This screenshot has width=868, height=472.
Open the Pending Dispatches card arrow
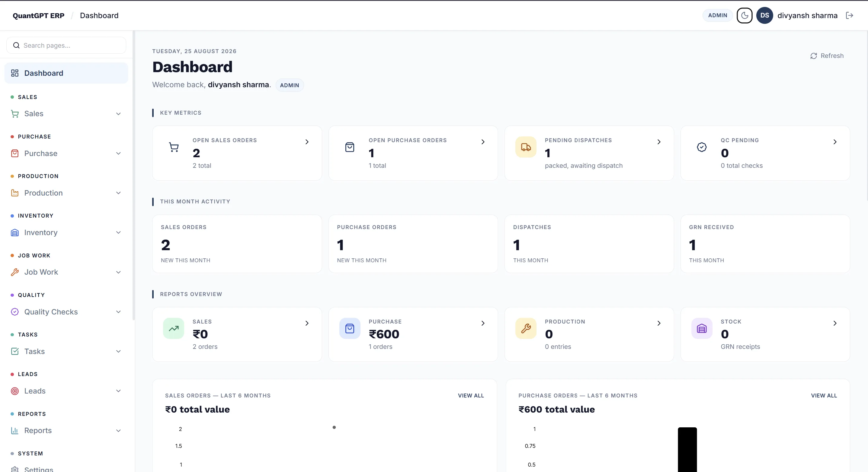(x=659, y=142)
